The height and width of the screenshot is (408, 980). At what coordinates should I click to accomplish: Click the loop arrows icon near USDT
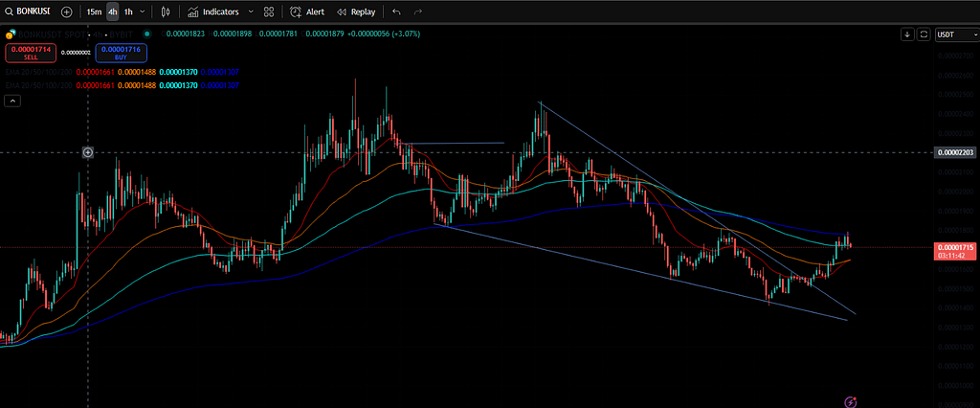(924, 34)
